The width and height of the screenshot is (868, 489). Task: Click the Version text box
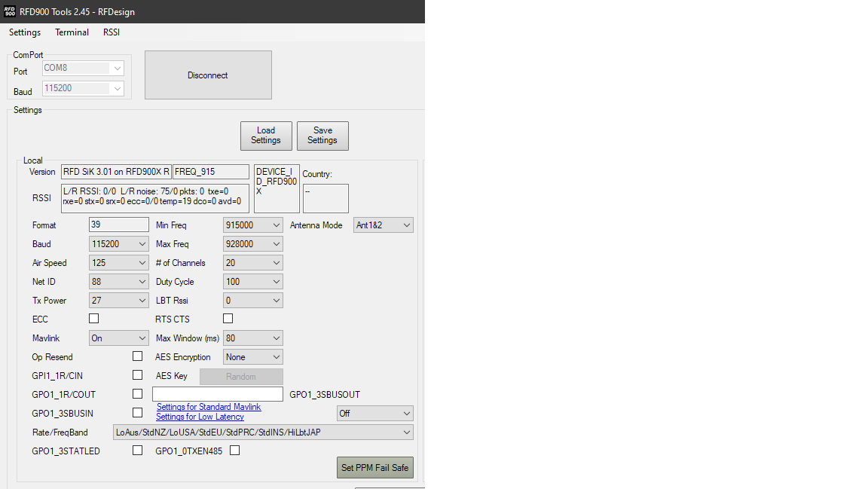pos(116,172)
